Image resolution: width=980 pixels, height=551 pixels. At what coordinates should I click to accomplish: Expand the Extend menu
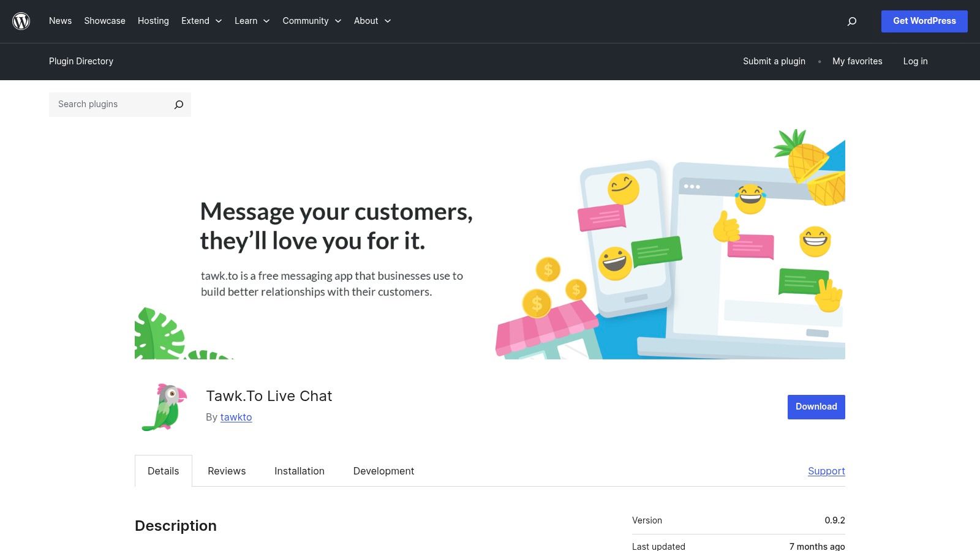tap(202, 21)
